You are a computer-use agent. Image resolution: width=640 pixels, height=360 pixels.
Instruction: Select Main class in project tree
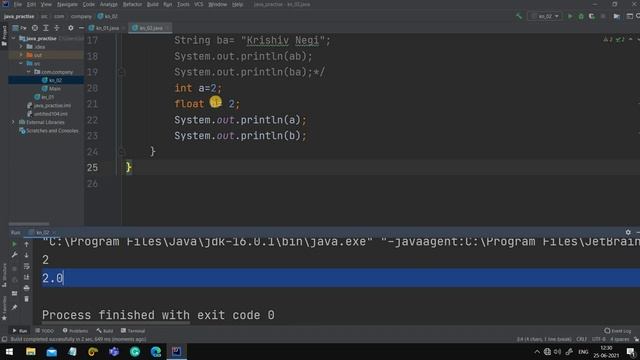tap(51, 89)
